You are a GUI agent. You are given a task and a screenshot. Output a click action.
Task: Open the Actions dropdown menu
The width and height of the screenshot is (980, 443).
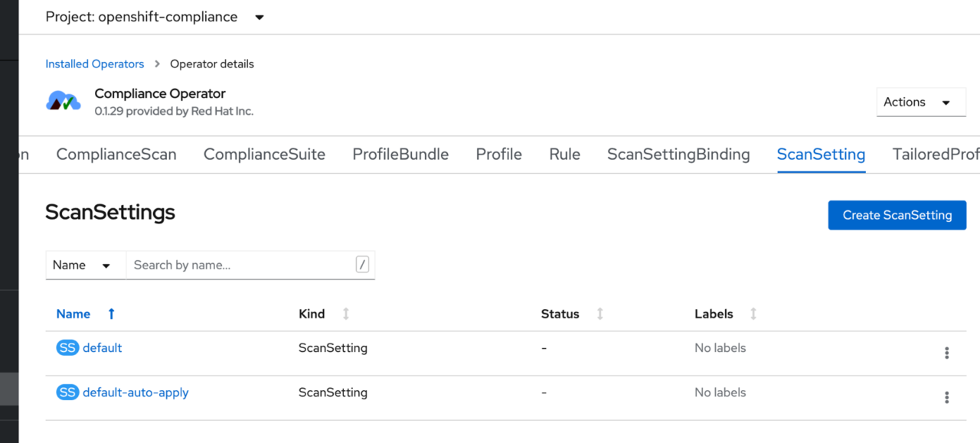920,102
